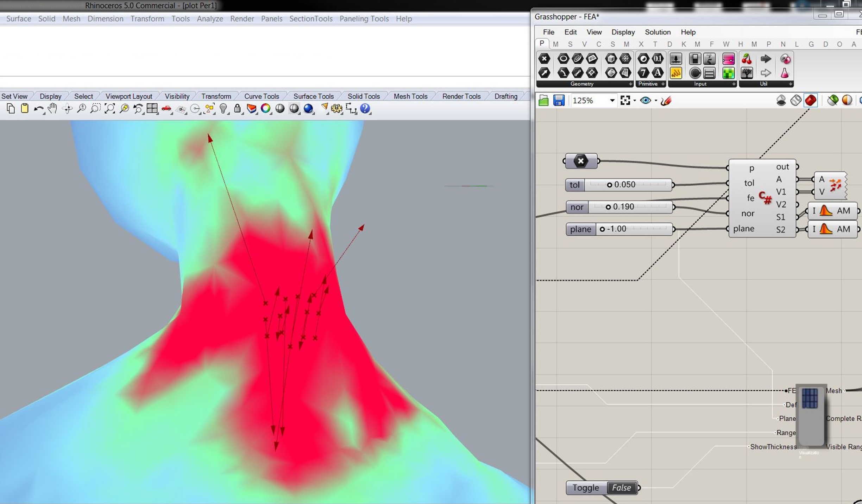Toggle the wireframe preview mode button
This screenshot has height=504, width=862.
(795, 101)
